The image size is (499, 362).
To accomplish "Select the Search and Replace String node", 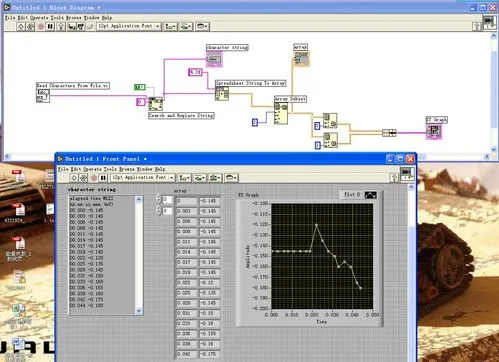I will tap(155, 104).
